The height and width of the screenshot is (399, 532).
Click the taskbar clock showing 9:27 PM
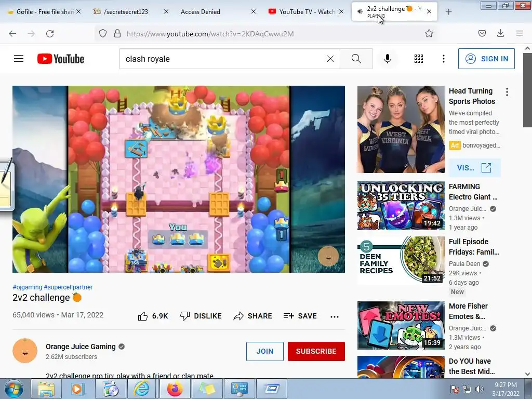506,389
